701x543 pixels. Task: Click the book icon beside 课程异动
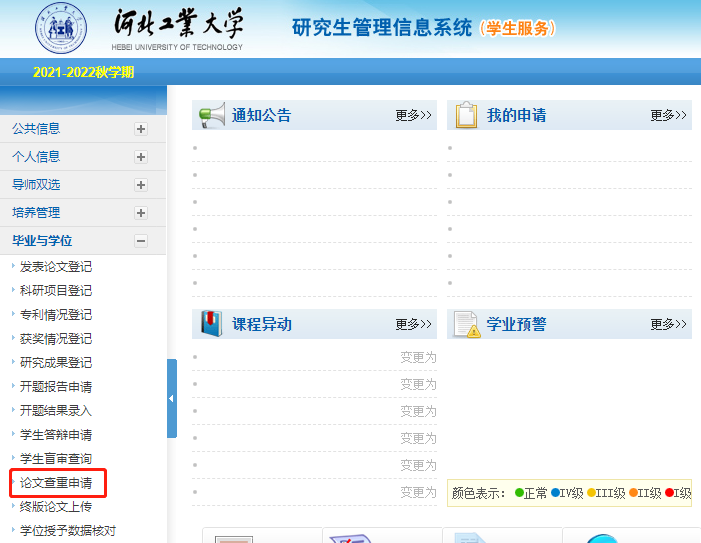[x=211, y=324]
